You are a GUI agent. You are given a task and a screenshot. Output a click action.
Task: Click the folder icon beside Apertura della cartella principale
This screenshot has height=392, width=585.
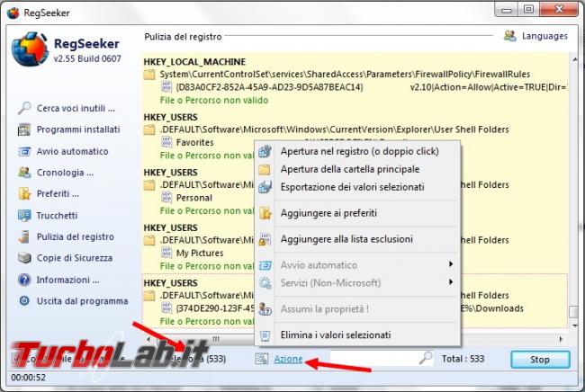coord(265,169)
